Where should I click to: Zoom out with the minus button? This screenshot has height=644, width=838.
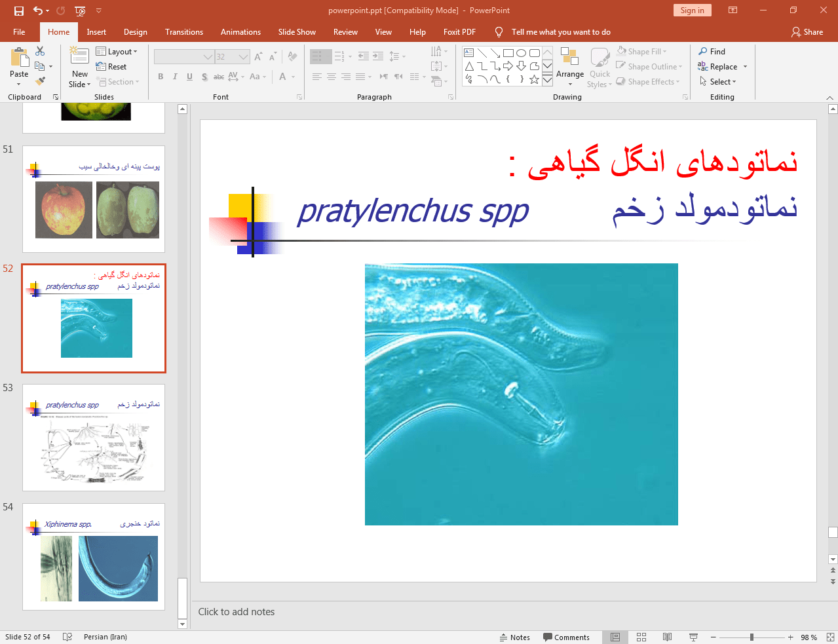pyautogui.click(x=714, y=637)
